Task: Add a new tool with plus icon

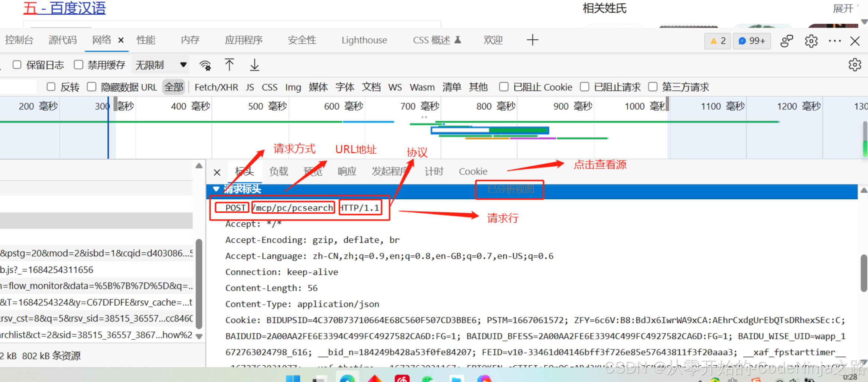Action: [532, 40]
